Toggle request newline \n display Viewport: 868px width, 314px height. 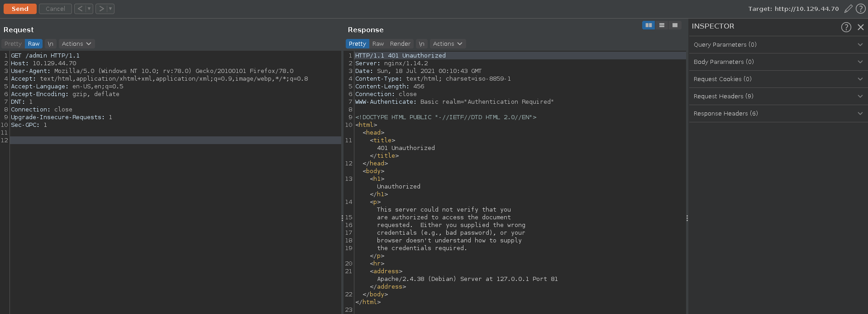click(51, 44)
